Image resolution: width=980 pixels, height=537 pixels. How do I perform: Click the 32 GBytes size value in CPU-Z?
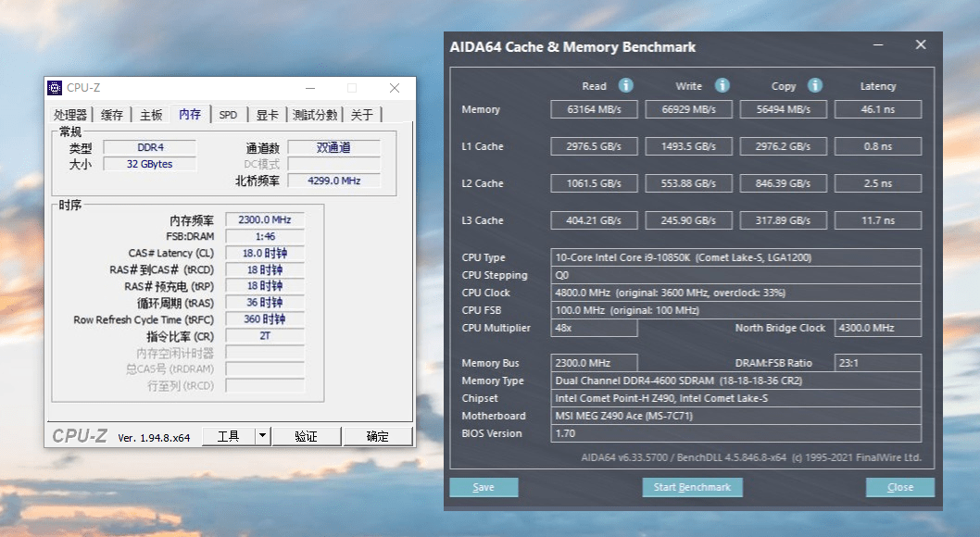(x=150, y=164)
